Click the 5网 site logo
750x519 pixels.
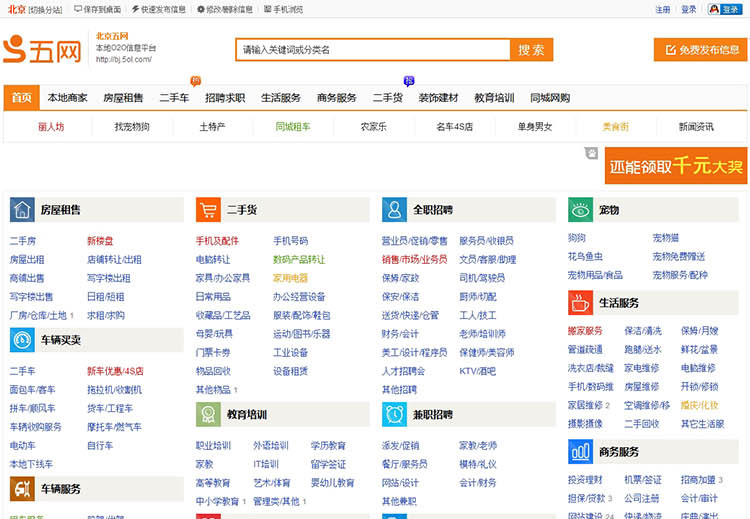tap(42, 50)
